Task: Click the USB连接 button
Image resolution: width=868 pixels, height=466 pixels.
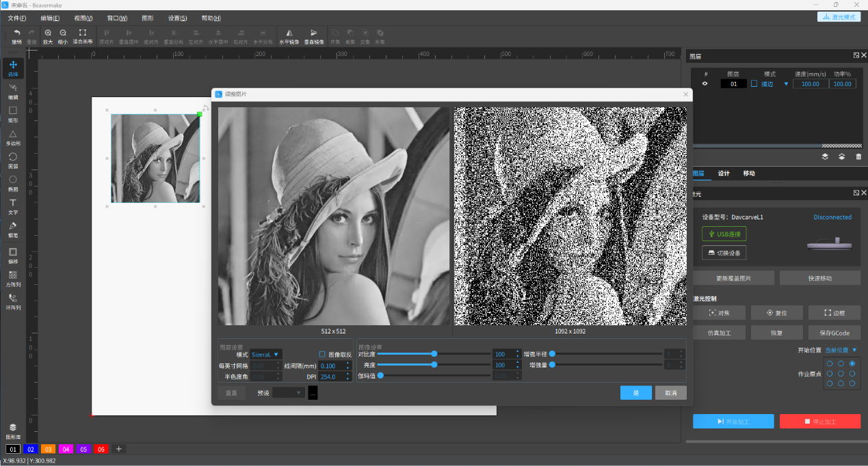Action: [x=724, y=234]
